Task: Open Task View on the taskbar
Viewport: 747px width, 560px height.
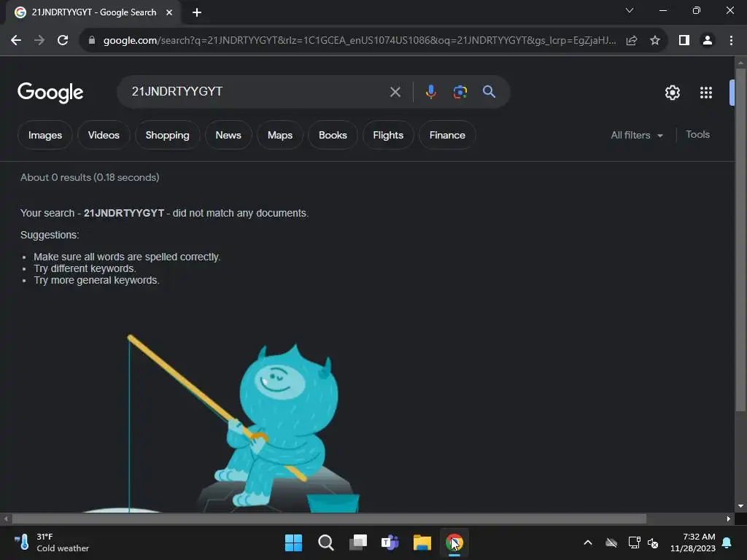Action: coord(358,542)
